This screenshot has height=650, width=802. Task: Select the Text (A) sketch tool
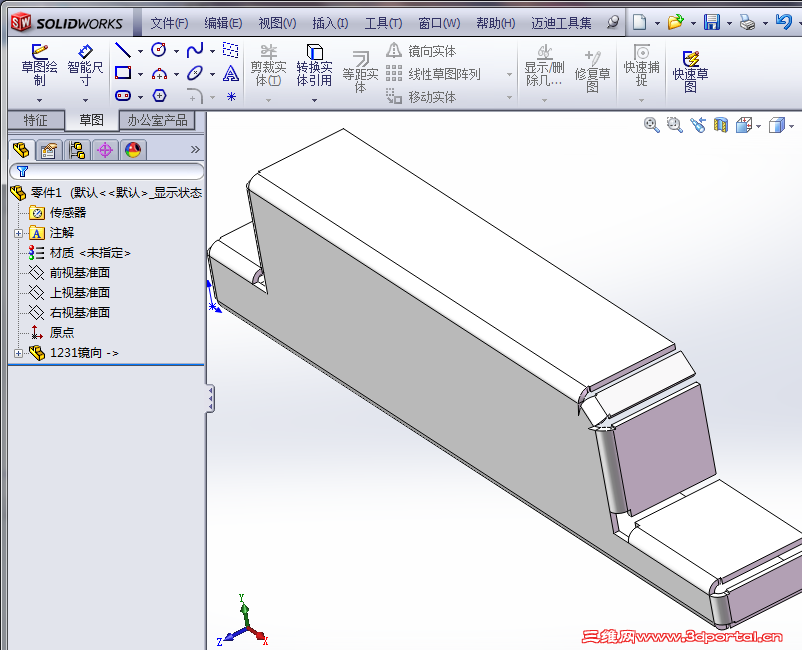click(231, 74)
